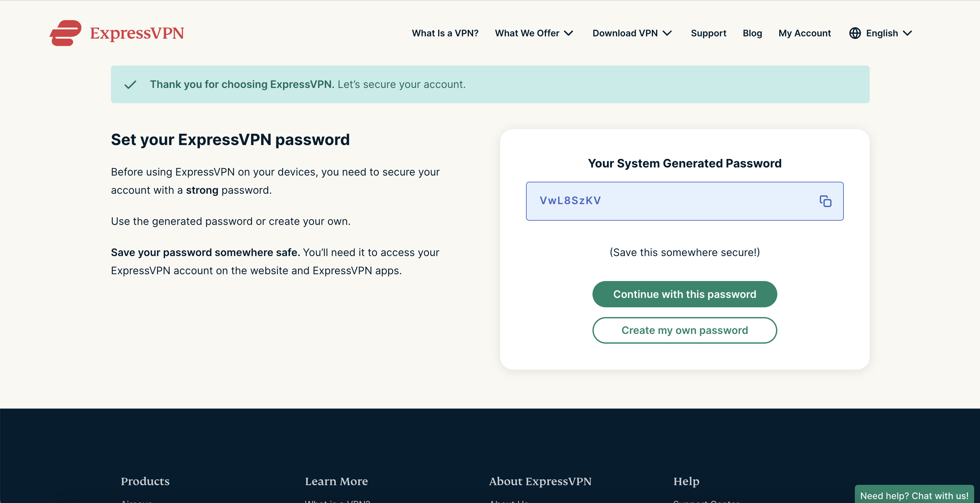
Task: Copy the generated password with copy icon
Action: 825,201
